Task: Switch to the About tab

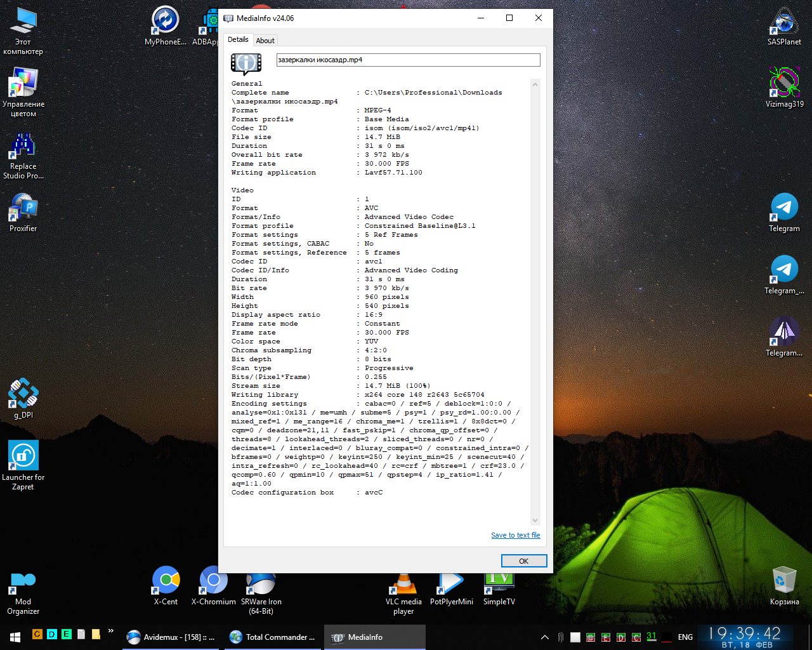Action: click(x=265, y=41)
